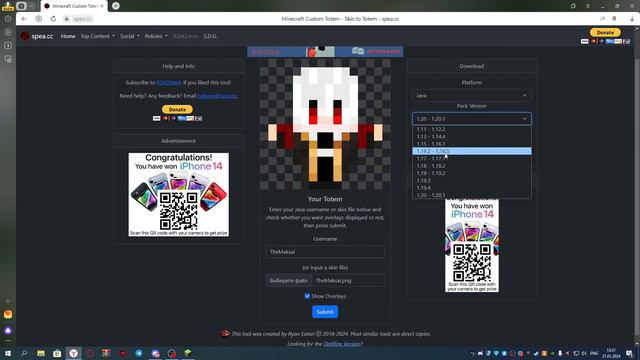Submit the totem form

click(x=325, y=312)
